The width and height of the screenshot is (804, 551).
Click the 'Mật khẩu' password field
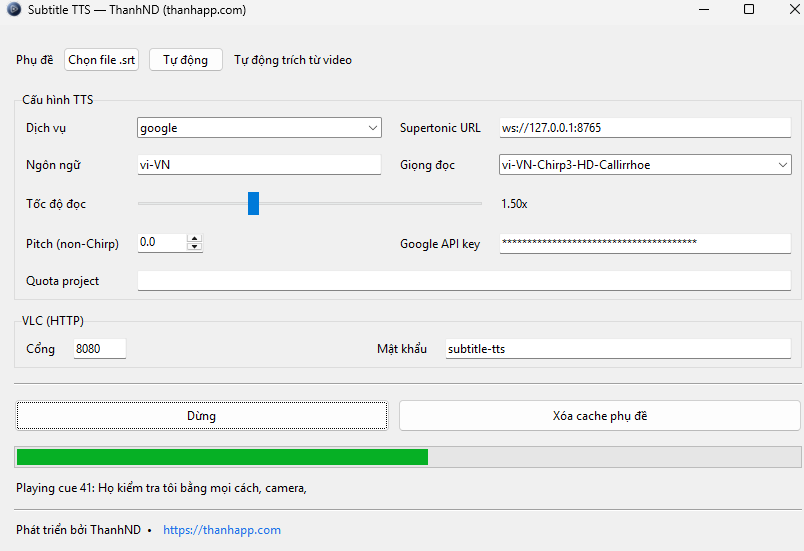(x=618, y=349)
